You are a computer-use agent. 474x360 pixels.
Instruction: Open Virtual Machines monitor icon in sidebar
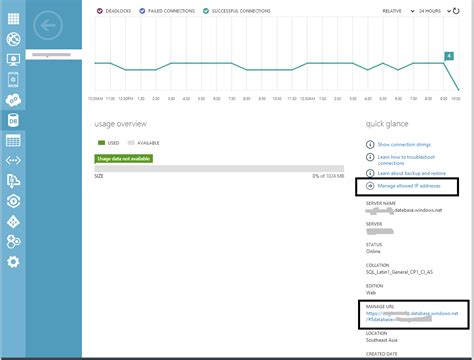pyautogui.click(x=13, y=60)
